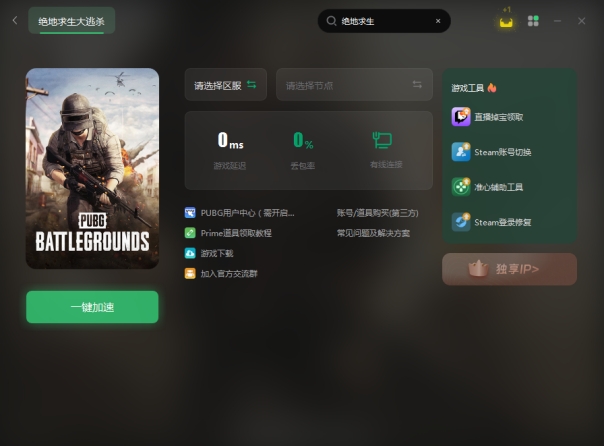Click the gray swap arrows in node selector
The image size is (604, 446).
pos(417,84)
